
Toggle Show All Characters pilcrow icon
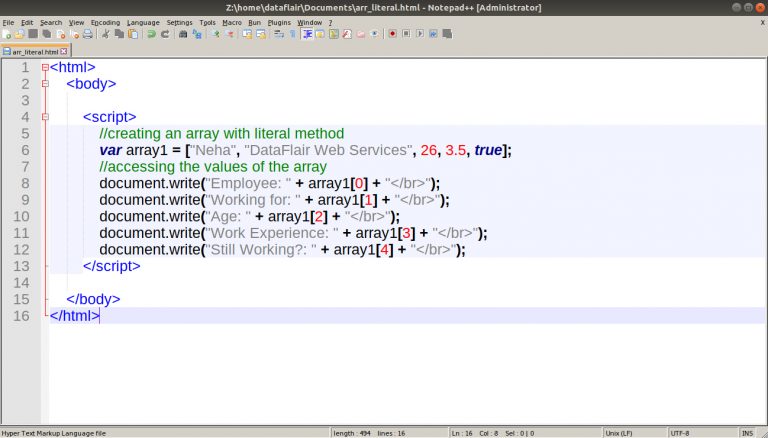pyautogui.click(x=292, y=34)
